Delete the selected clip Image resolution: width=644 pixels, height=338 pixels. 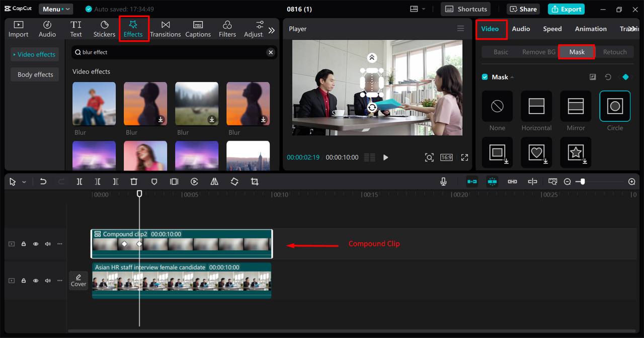coord(134,182)
